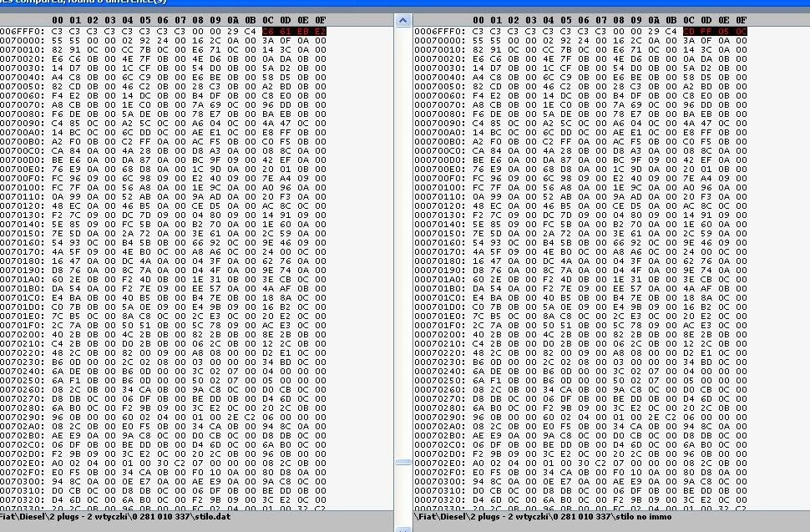Click offset 00070100: in the right pane
The height and width of the screenshot is (532, 810).
tap(439, 187)
